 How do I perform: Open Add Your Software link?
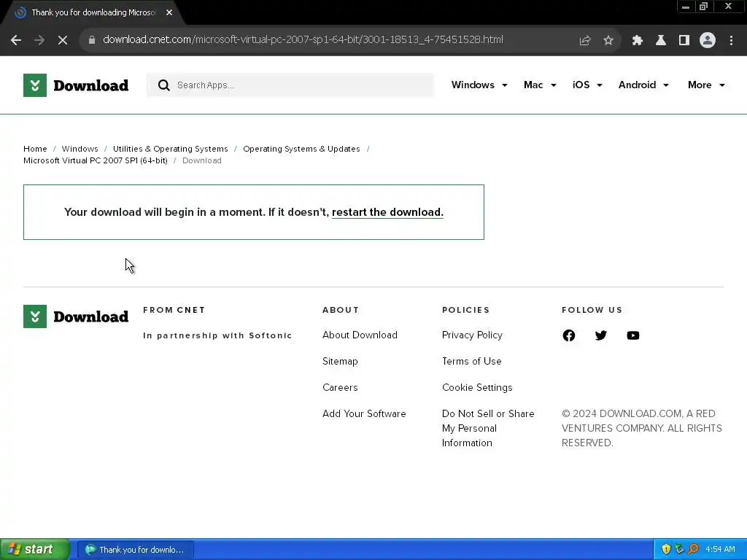click(364, 413)
